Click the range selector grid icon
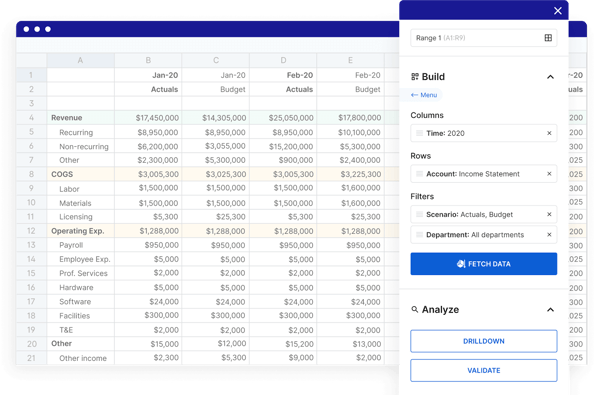The width and height of the screenshot is (600, 395). click(548, 38)
